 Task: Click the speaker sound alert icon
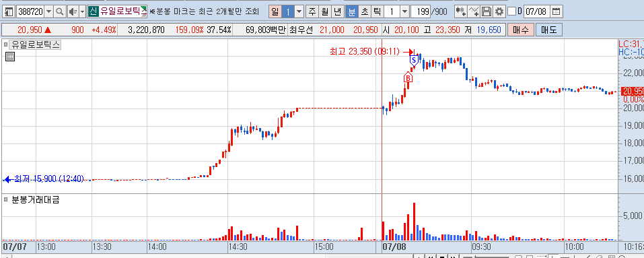(73, 11)
